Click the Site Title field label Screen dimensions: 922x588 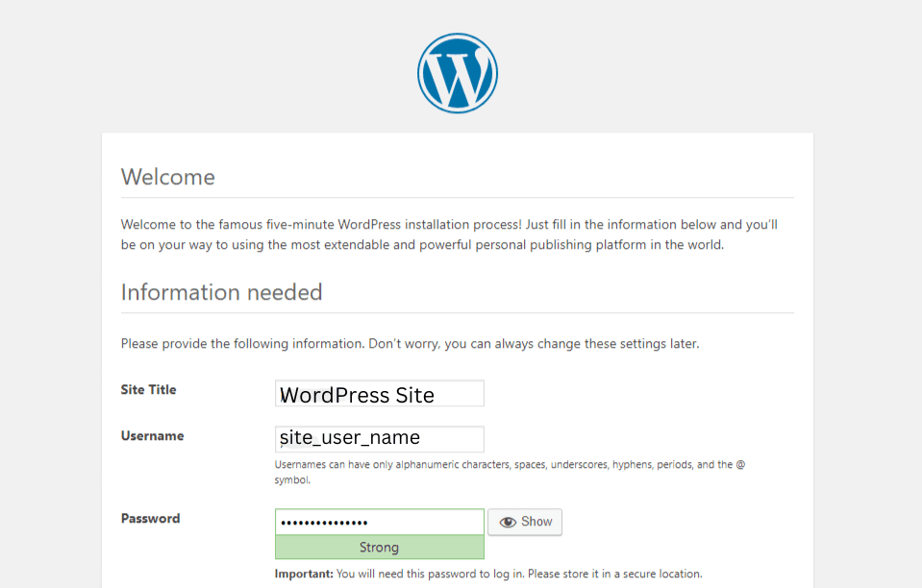click(148, 389)
